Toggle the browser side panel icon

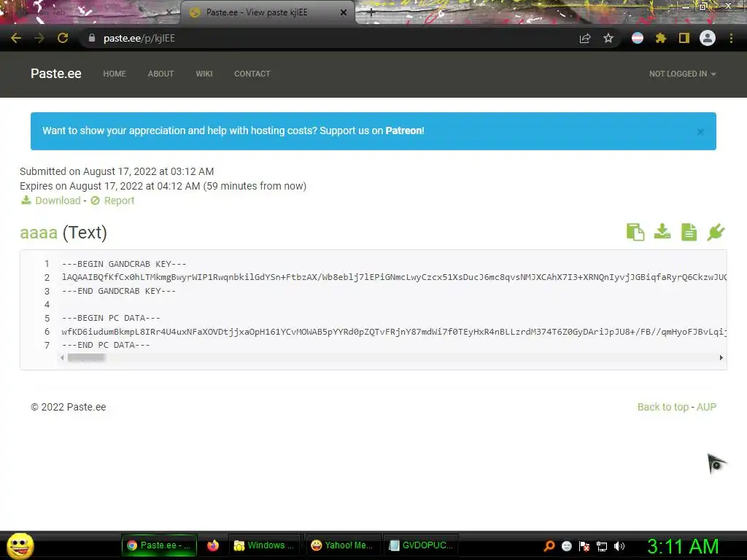coord(684,38)
